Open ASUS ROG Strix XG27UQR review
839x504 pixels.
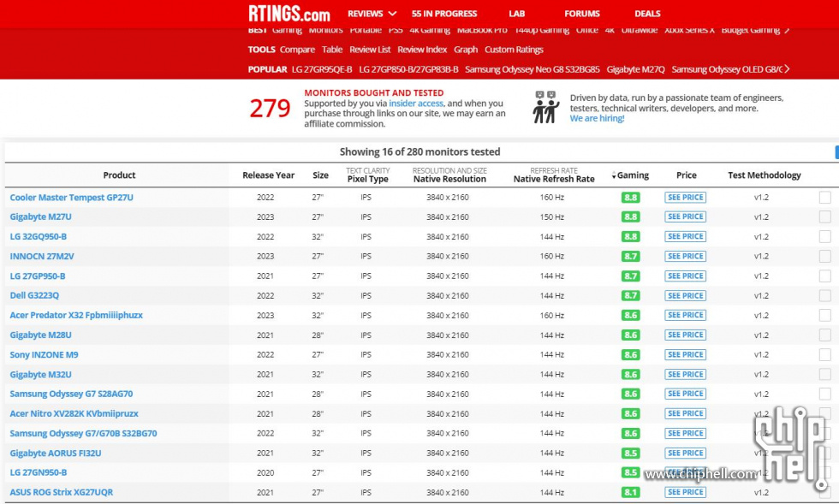tap(61, 492)
